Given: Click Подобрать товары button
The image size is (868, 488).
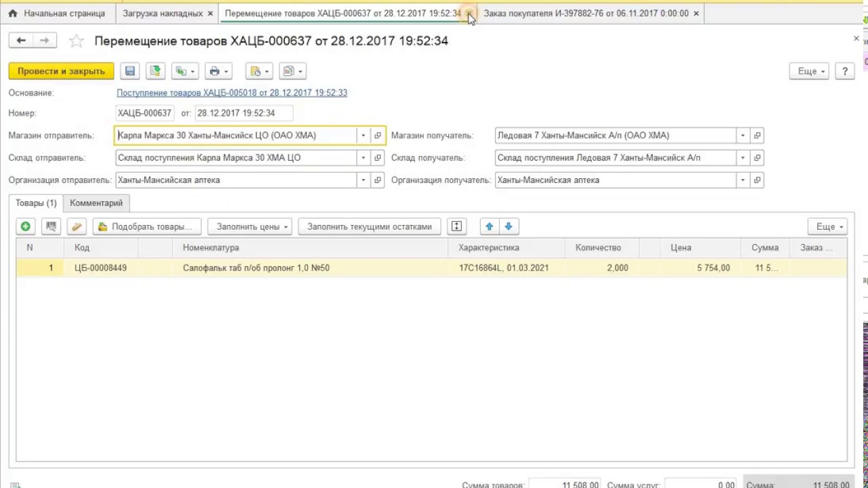Looking at the screenshot, I should [x=147, y=226].
